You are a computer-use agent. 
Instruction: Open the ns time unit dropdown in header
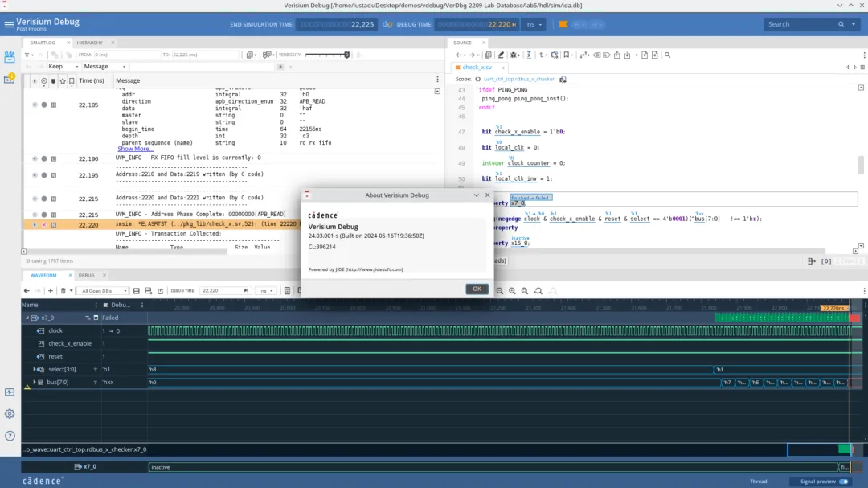534,24
